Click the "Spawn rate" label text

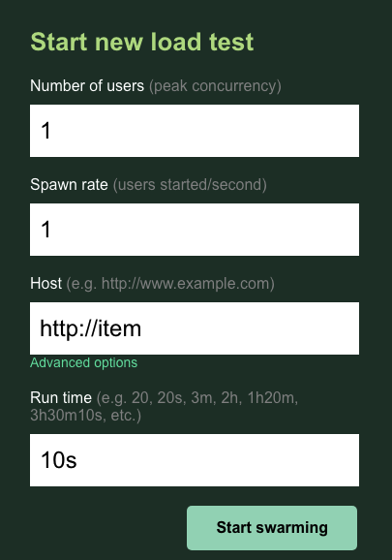click(x=69, y=185)
